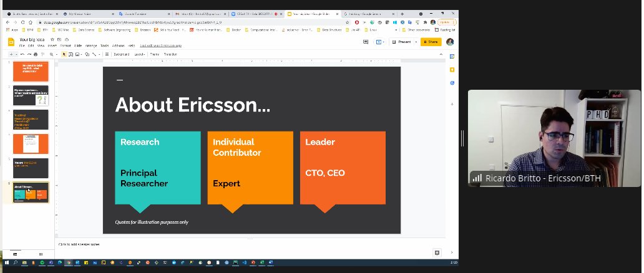The width and height of the screenshot is (644, 273).
Task: Bookmark this page with the star icon
Action: pyautogui.click(x=348, y=22)
